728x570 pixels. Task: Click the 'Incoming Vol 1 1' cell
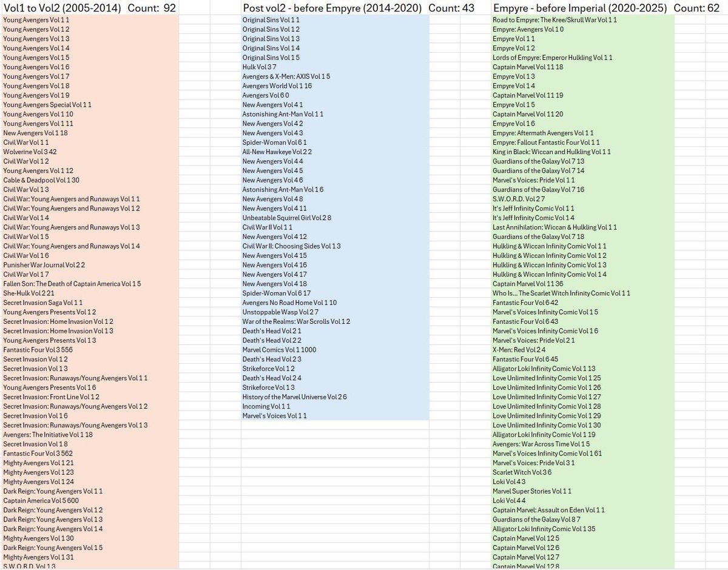[x=266, y=406]
